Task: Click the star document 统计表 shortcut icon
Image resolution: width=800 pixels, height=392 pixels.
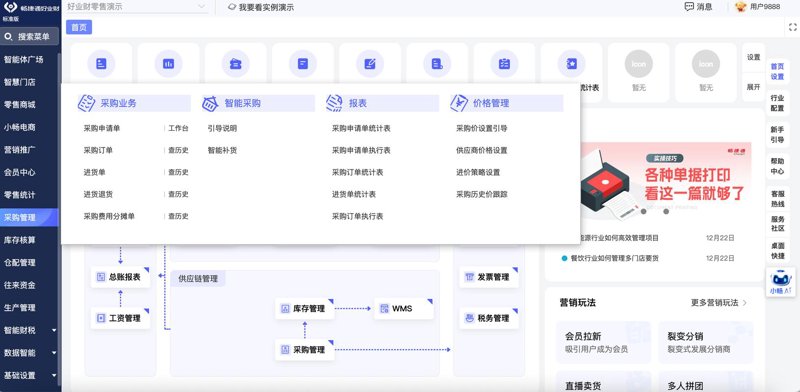Action: (571, 64)
